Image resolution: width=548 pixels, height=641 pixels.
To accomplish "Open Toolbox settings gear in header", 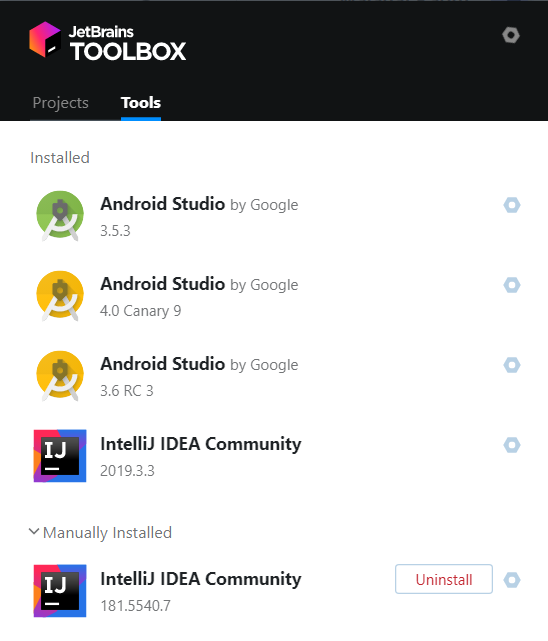I will (x=511, y=35).
